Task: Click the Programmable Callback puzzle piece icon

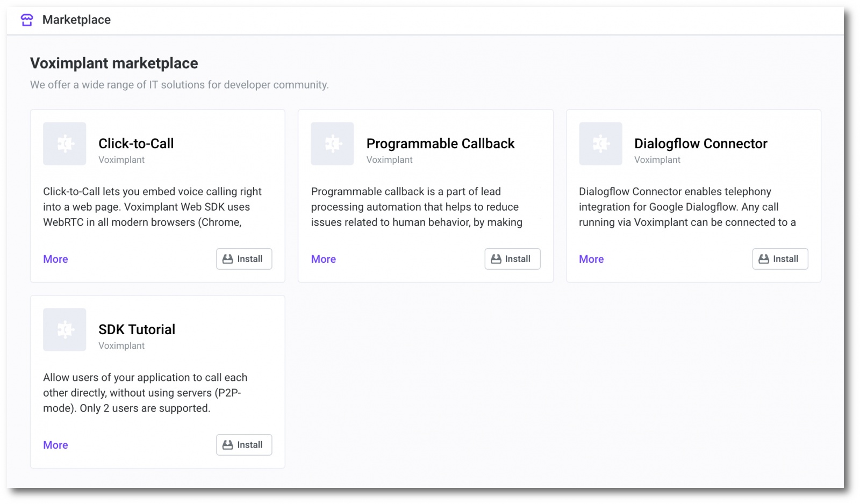Action: click(332, 143)
